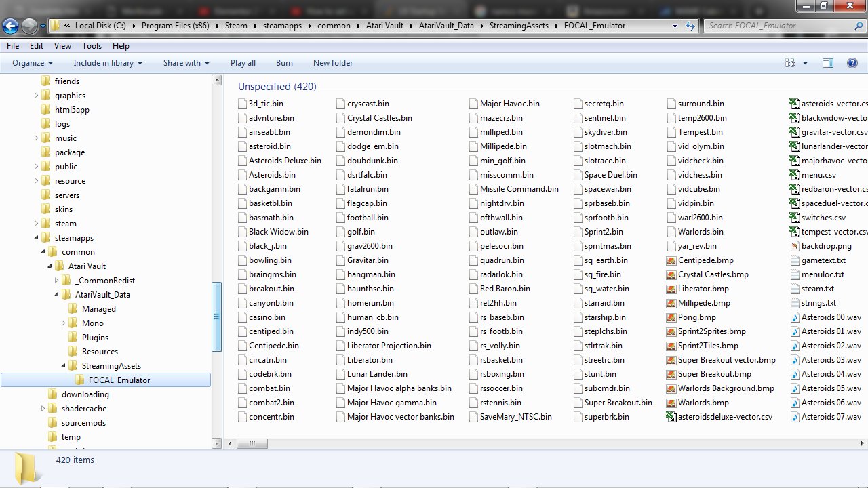The height and width of the screenshot is (488, 868).
Task: Select the Warlords Background.bmp icon
Action: coord(671,388)
